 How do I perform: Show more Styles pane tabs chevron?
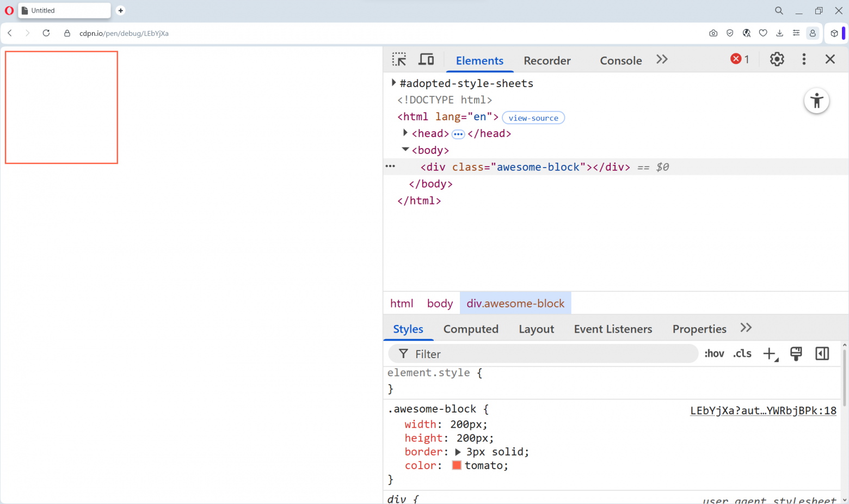746,328
